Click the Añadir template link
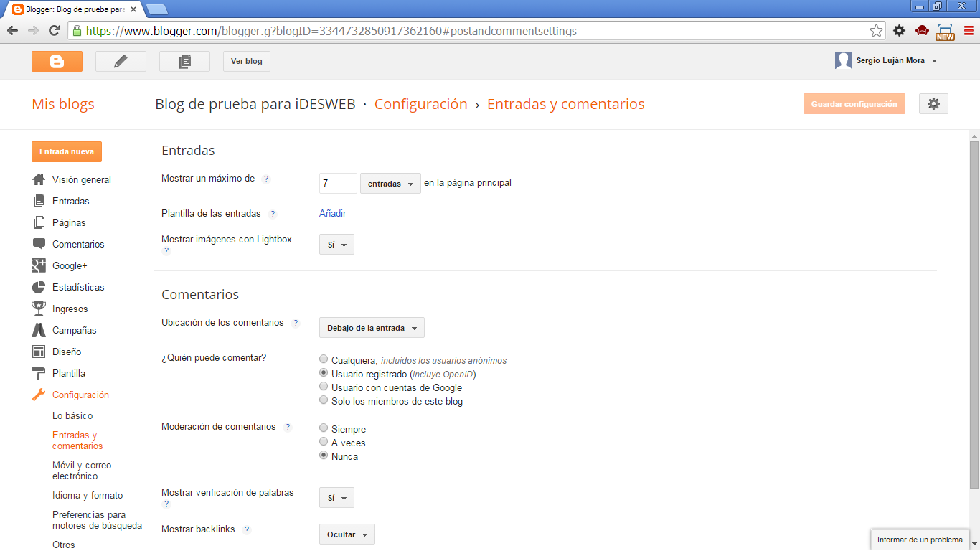 point(333,213)
